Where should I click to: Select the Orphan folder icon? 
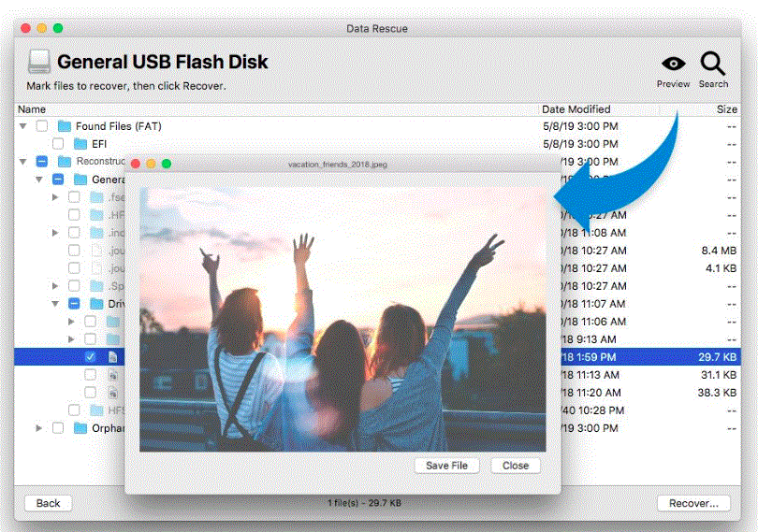point(80,428)
